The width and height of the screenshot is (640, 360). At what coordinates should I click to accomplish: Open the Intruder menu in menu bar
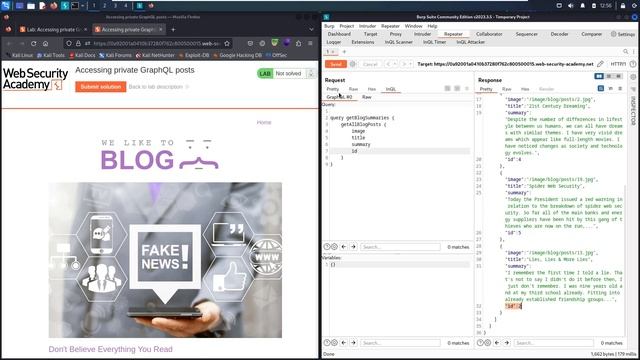coord(367,26)
